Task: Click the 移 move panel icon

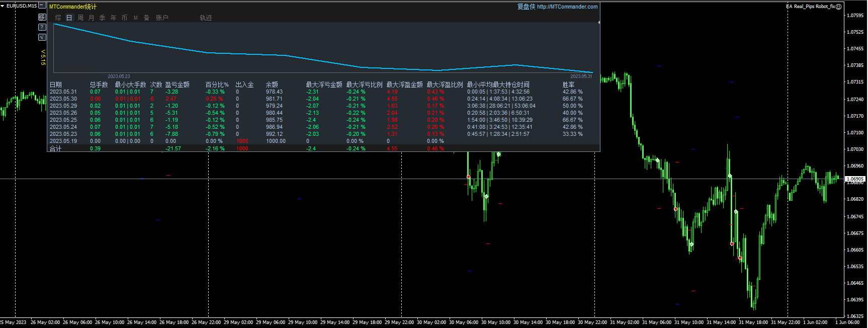Action: (x=42, y=17)
